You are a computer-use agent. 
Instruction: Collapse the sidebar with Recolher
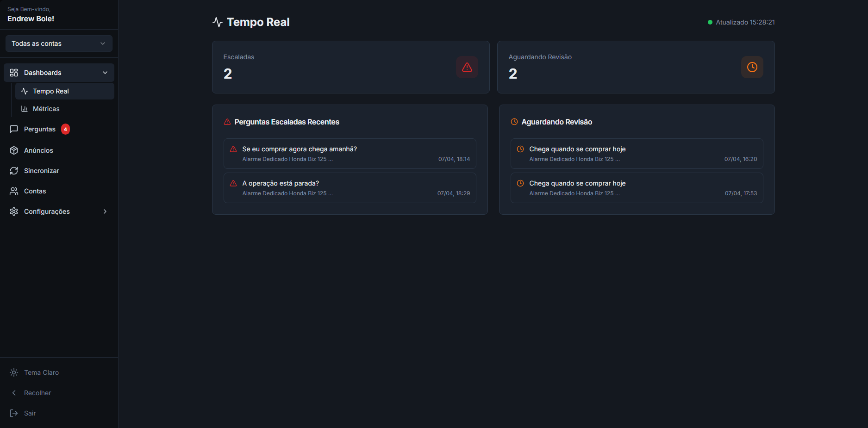pyautogui.click(x=37, y=393)
